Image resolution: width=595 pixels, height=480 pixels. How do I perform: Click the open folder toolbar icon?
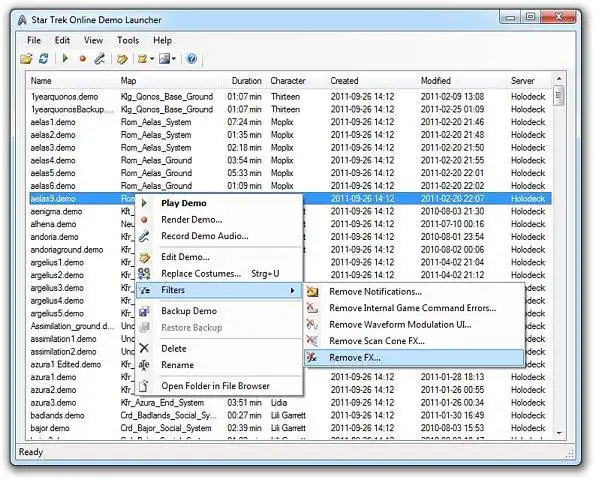26,58
